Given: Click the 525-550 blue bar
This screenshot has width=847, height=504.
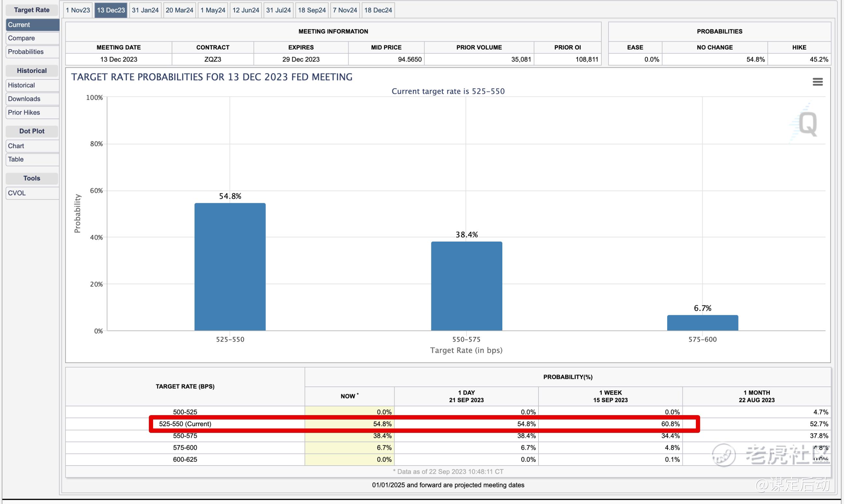Looking at the screenshot, I should tap(230, 267).
